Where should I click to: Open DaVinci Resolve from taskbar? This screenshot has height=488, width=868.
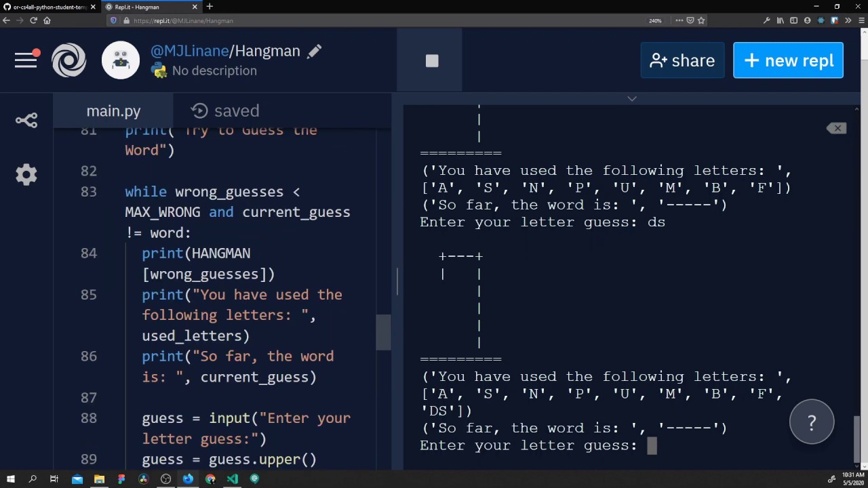pos(144,479)
